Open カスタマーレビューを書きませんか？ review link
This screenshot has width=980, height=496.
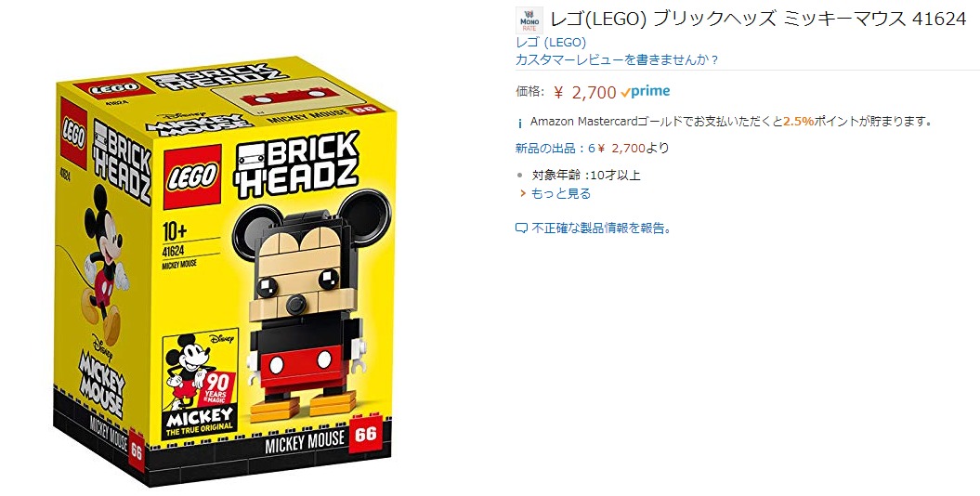tap(617, 60)
